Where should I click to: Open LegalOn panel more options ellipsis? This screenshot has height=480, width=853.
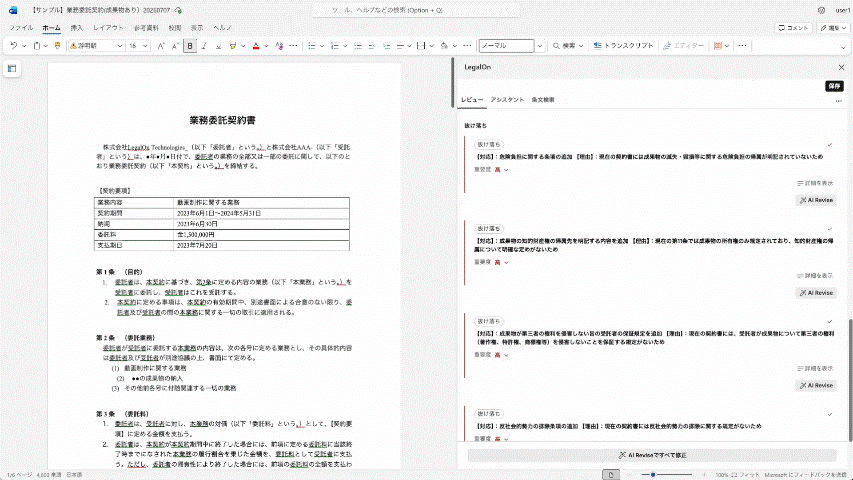click(x=838, y=101)
